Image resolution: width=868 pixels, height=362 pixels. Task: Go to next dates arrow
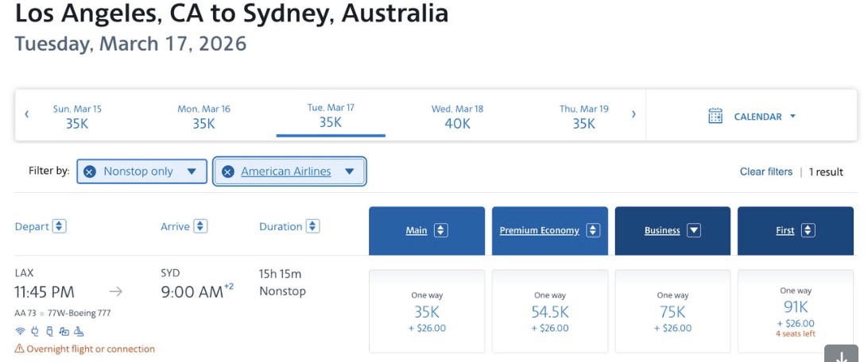pyautogui.click(x=634, y=114)
